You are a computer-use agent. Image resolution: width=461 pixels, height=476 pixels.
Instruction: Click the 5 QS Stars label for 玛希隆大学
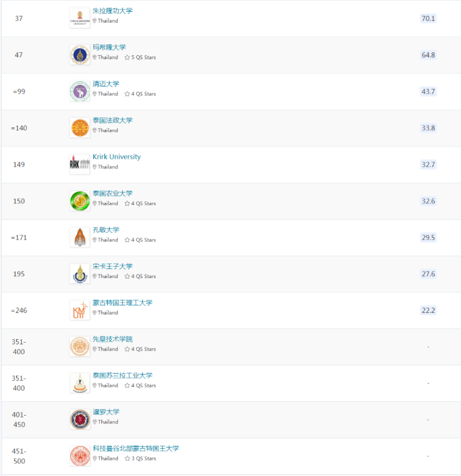click(140, 57)
